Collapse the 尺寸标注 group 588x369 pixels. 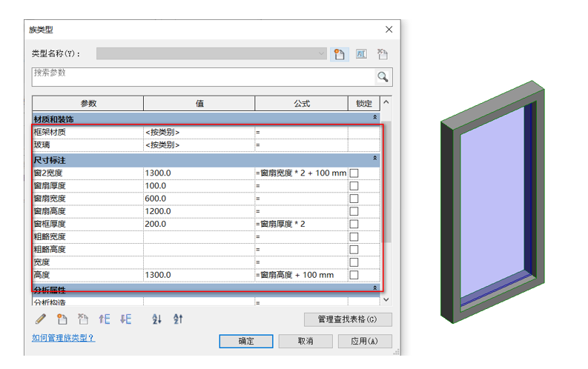pyautogui.click(x=374, y=158)
